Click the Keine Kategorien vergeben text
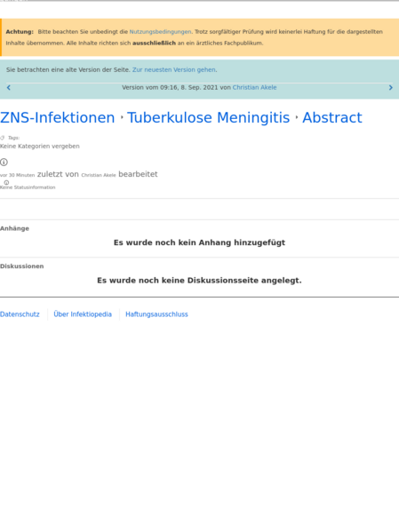The image size is (399, 532). pyautogui.click(x=40, y=147)
